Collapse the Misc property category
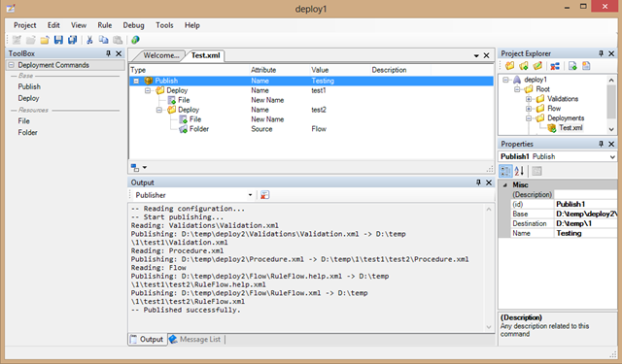622x364 pixels. pos(505,185)
